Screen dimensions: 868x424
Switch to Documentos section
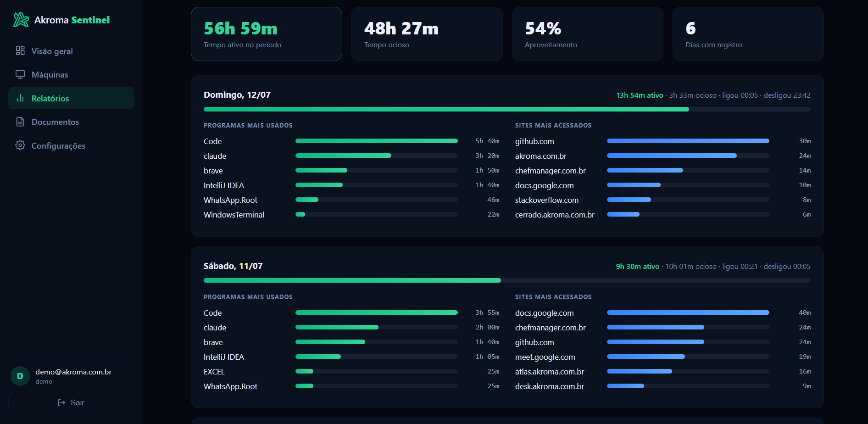click(71, 122)
